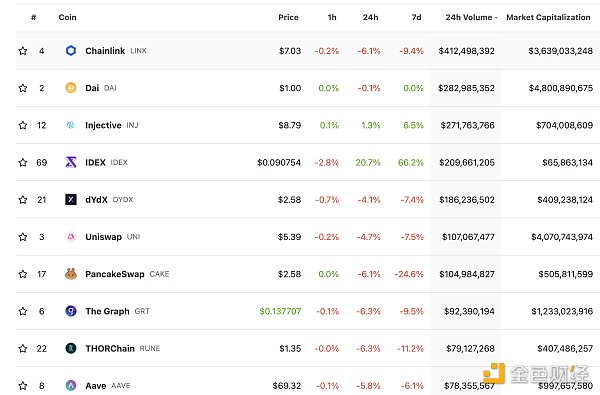Click the THORChain coin logo icon
600x395 pixels.
click(x=71, y=348)
